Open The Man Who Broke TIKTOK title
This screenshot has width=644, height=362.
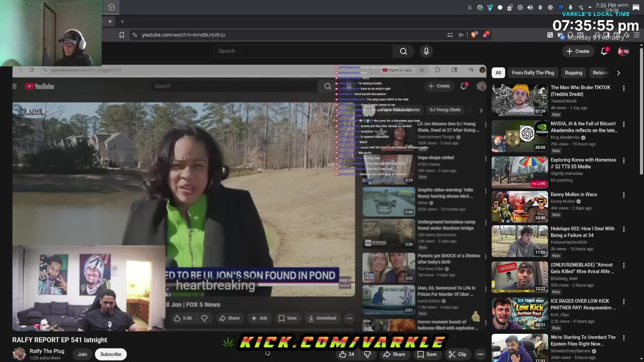coord(580,90)
